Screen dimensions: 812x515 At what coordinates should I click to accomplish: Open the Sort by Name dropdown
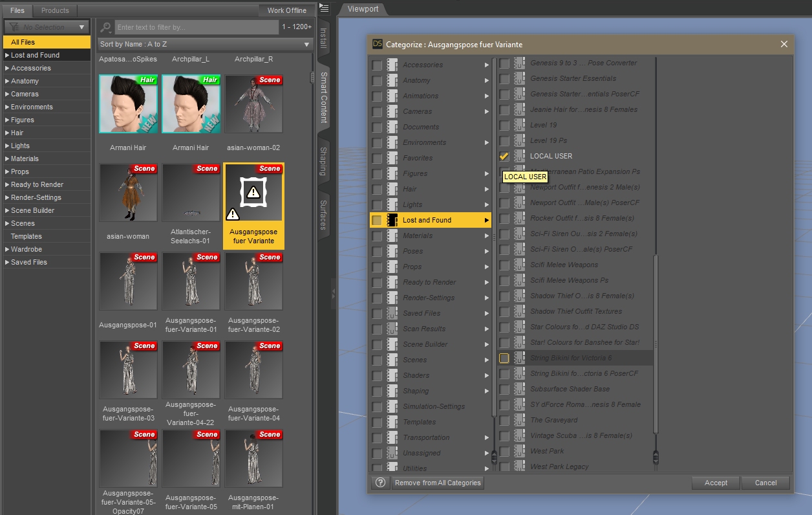(x=205, y=44)
